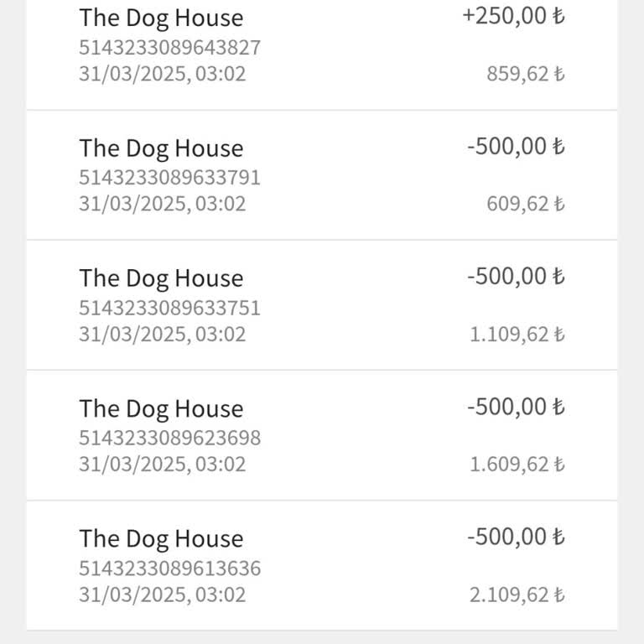Open the Dog House transaction with +250,00 ₺ amount
This screenshot has width=644, height=644.
161,18
